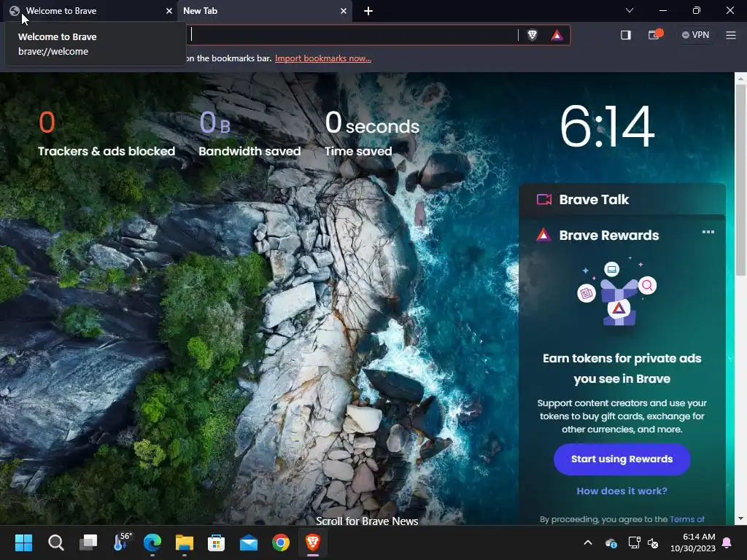Focus the address bar input
The width and height of the screenshot is (747, 560).
tap(352, 35)
